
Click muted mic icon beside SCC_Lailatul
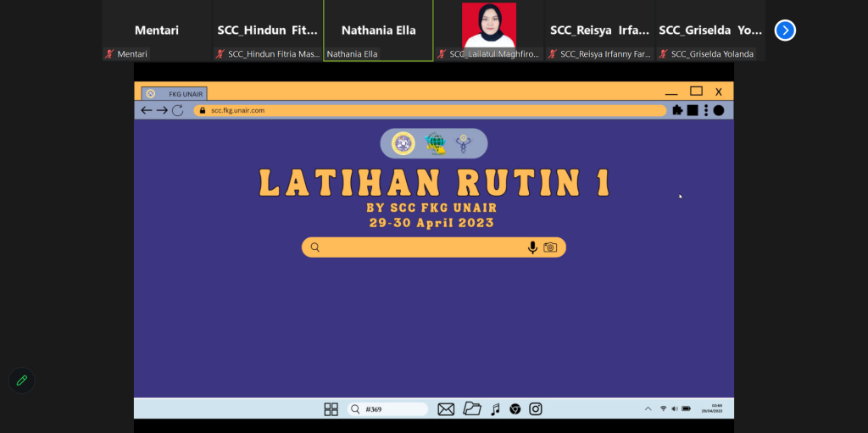[x=442, y=54]
